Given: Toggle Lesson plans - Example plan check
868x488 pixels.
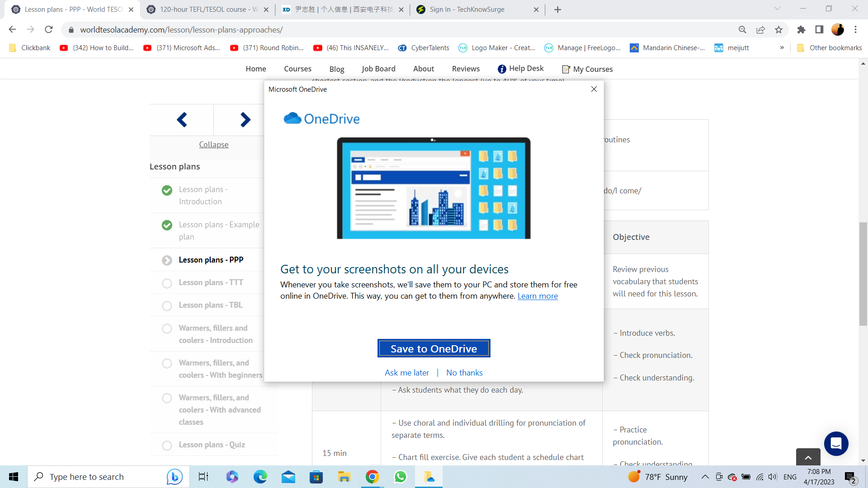Looking at the screenshot, I should (x=167, y=225).
